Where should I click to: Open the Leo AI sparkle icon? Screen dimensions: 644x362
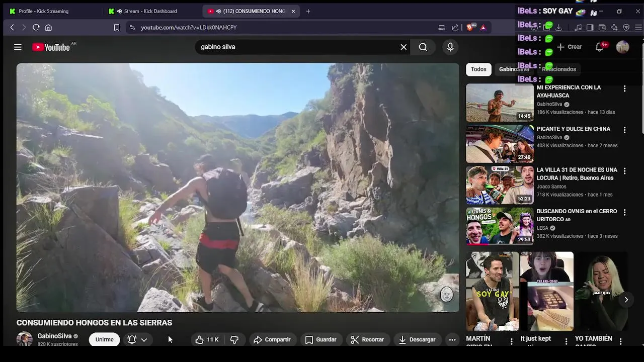(614, 27)
